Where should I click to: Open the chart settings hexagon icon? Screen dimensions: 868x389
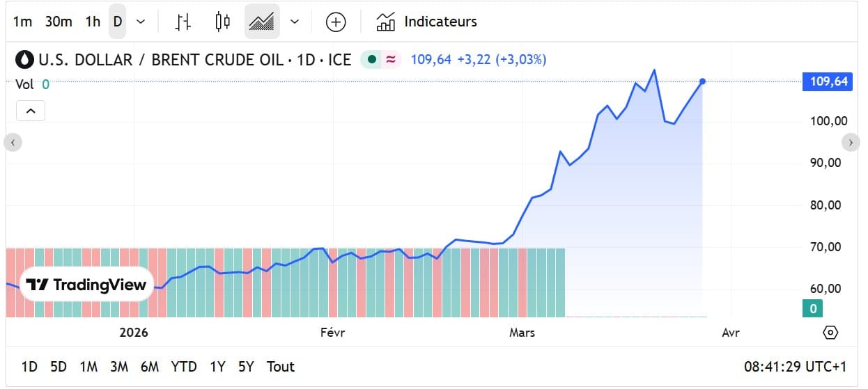tap(830, 333)
